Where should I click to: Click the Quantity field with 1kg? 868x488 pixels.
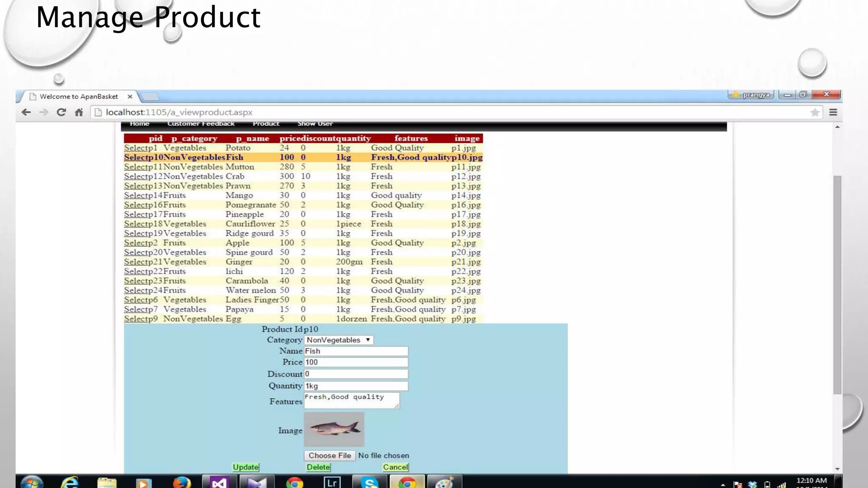point(356,386)
